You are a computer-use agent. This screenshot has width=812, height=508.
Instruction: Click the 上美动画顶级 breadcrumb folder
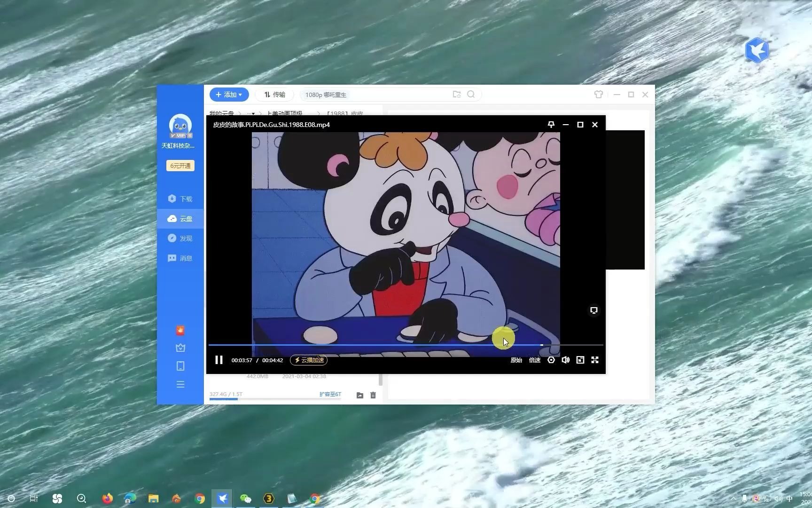click(285, 113)
